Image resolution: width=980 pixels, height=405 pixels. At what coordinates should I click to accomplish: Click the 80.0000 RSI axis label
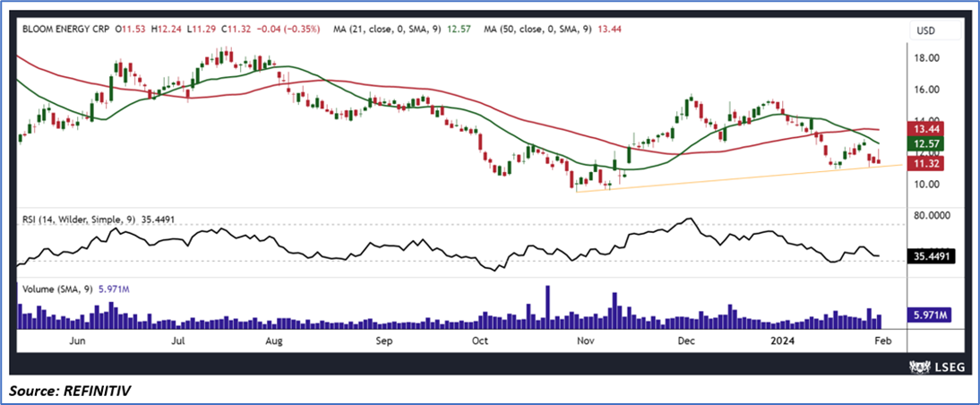[x=933, y=216]
